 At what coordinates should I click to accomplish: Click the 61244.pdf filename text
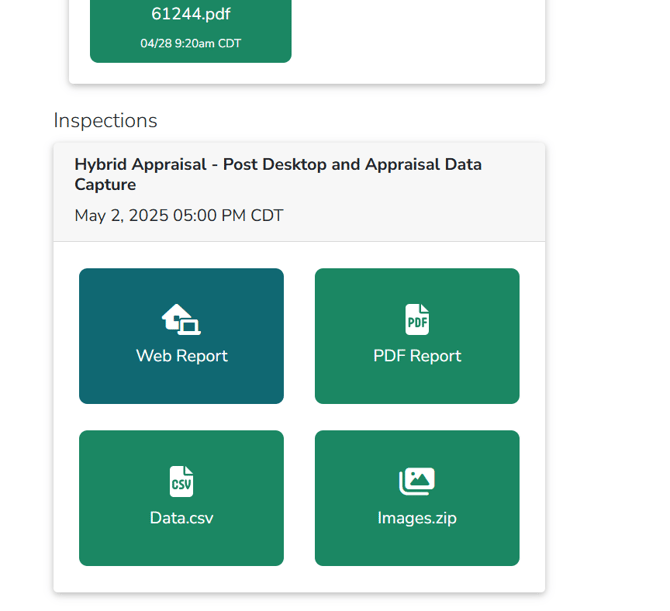190,14
